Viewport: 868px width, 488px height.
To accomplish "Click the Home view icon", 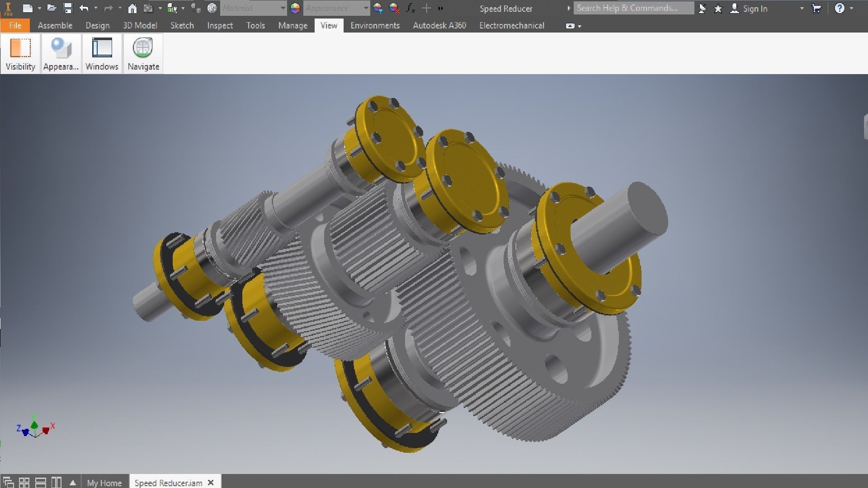I will click(132, 8).
